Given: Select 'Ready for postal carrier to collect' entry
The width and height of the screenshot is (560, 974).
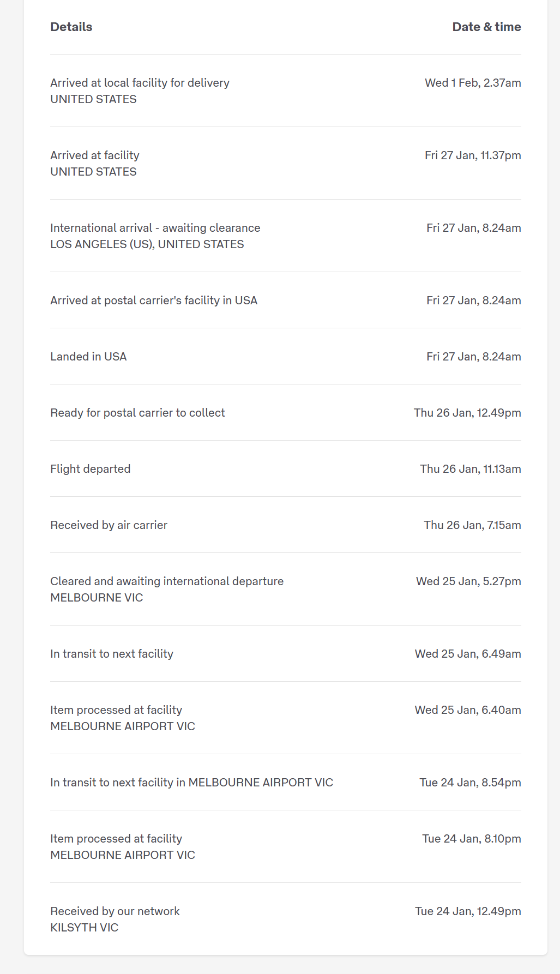Looking at the screenshot, I should [137, 413].
